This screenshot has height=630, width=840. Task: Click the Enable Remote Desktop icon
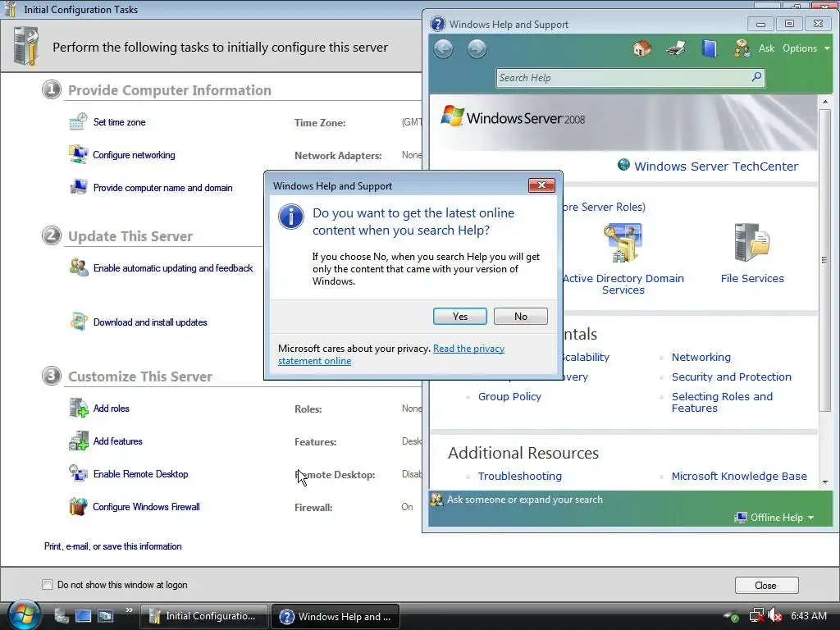point(78,473)
